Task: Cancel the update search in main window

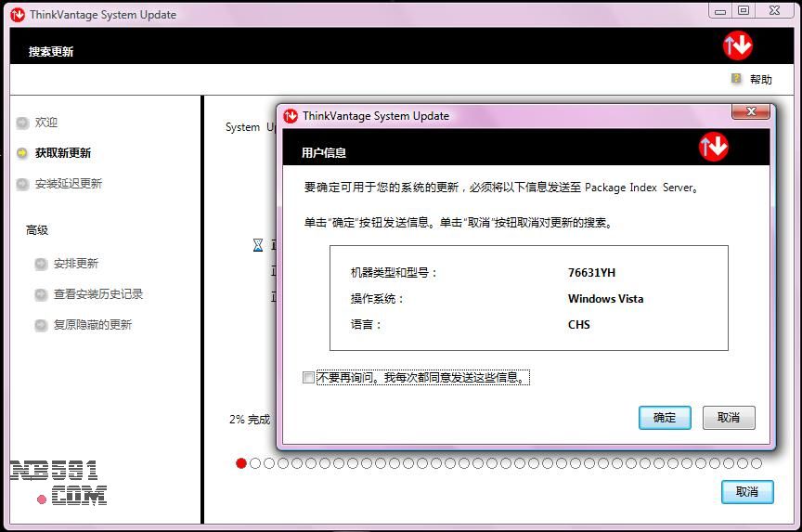Action: pos(747,491)
